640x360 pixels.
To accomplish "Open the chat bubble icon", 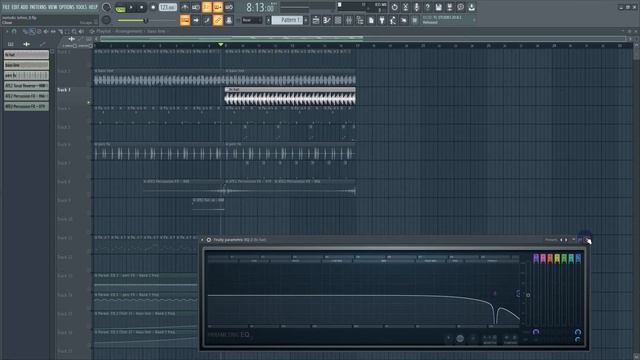I will (460, 7).
